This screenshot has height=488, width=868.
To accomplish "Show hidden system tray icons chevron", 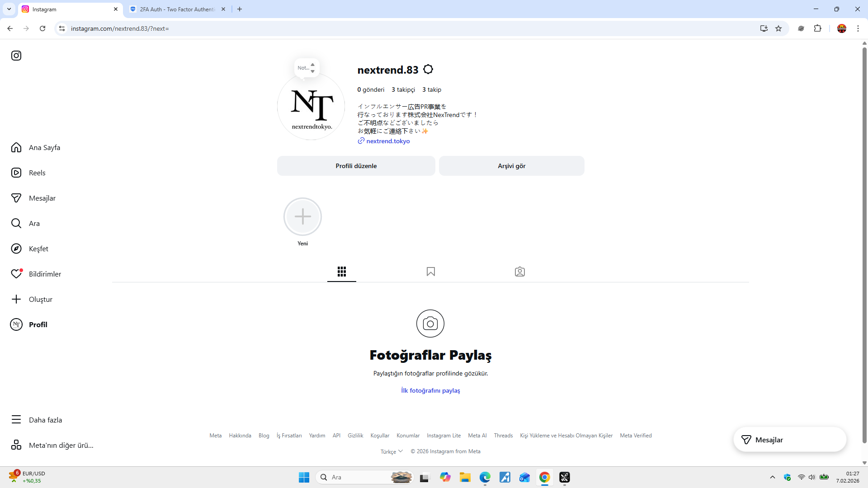I will pos(773,477).
